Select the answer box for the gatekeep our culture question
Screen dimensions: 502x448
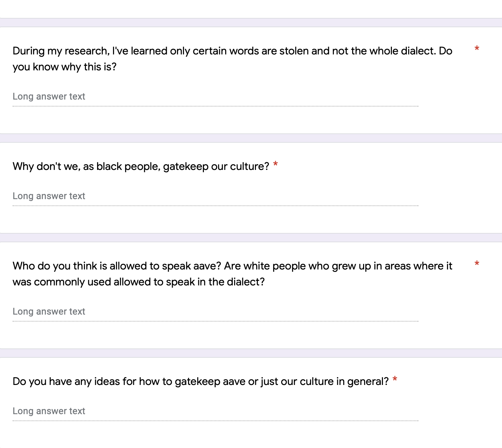point(216,196)
